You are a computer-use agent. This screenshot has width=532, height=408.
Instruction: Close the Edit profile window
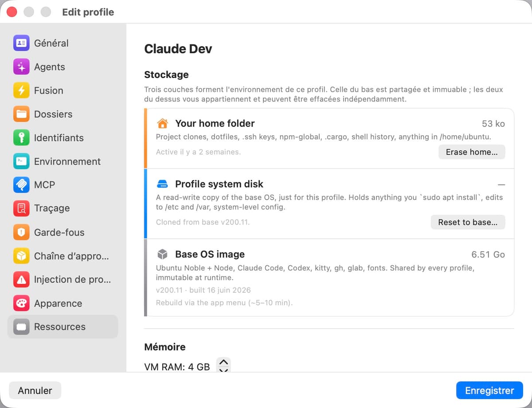(x=12, y=12)
